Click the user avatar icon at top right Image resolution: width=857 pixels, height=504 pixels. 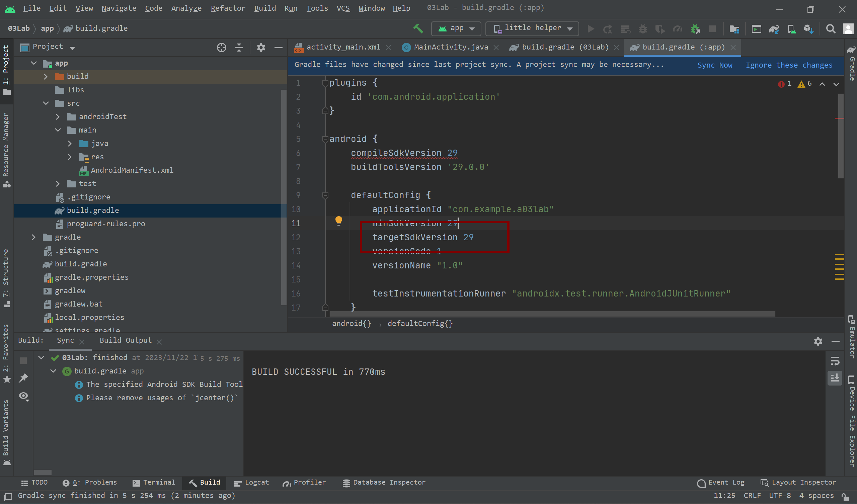point(848,29)
